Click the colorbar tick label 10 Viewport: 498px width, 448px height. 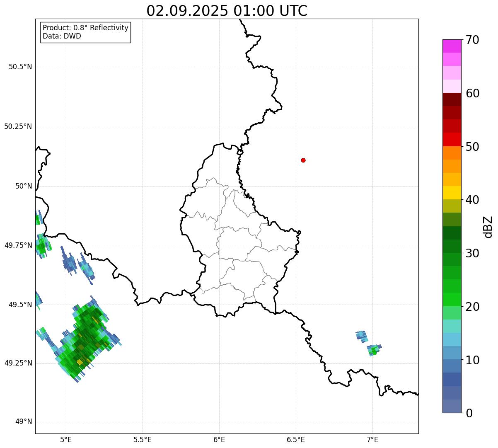(472, 360)
